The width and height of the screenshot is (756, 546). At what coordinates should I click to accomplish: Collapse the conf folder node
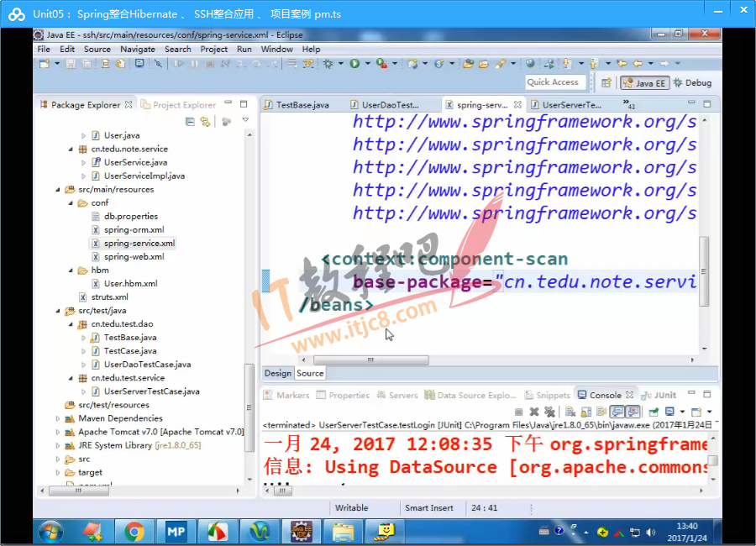click(71, 203)
